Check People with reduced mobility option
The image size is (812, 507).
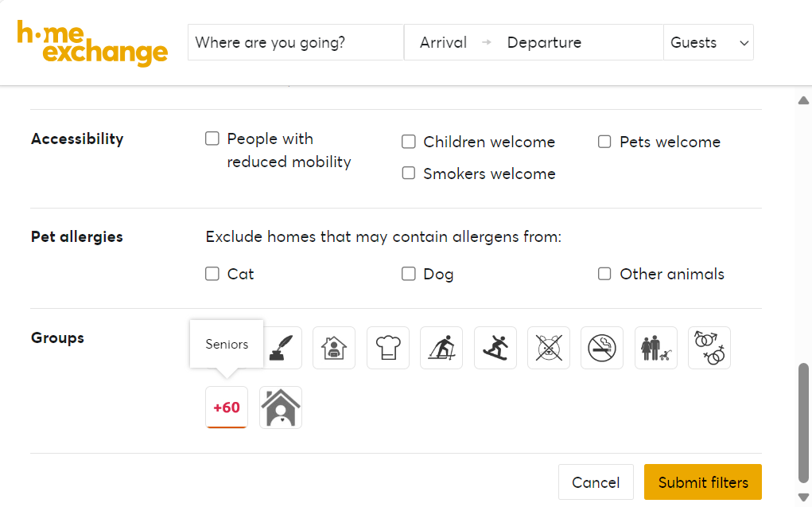tap(212, 138)
